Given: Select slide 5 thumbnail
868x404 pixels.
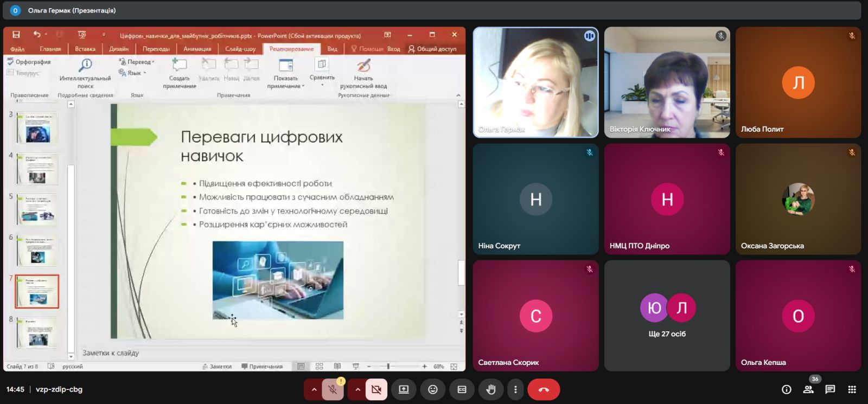Looking at the screenshot, I should (x=37, y=209).
